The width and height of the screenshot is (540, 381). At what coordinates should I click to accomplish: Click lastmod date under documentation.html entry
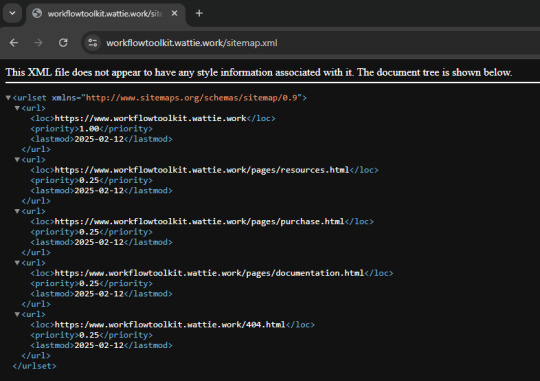[x=99, y=294]
